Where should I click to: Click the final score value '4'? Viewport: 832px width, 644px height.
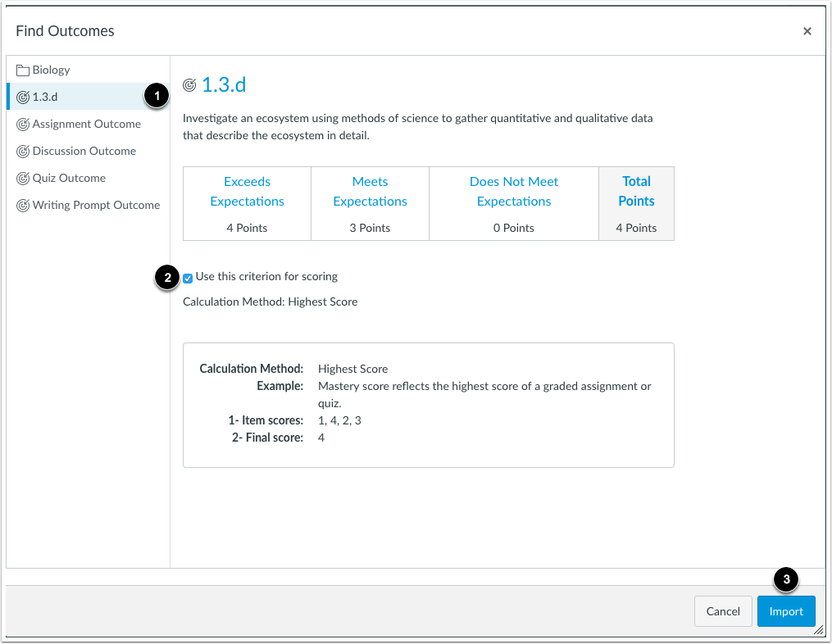[321, 438]
